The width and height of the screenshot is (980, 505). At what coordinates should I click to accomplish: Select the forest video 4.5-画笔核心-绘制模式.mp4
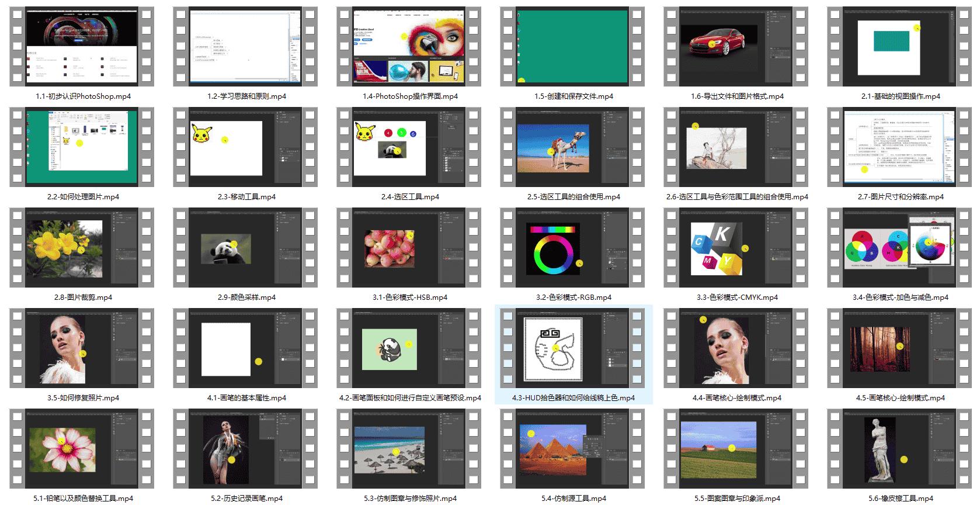point(899,348)
